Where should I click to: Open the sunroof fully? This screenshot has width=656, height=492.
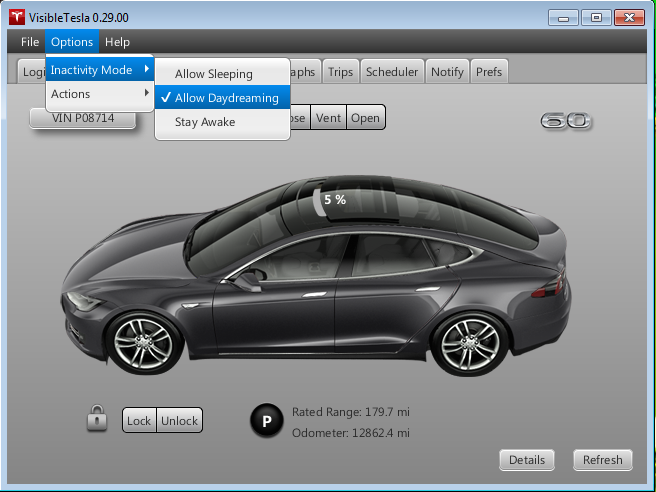365,118
